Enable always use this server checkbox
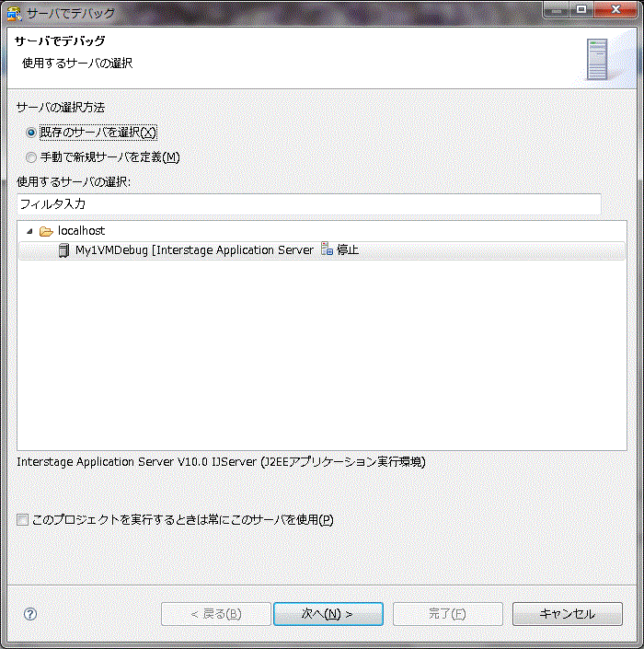Image resolution: width=644 pixels, height=649 pixels. coord(22,519)
